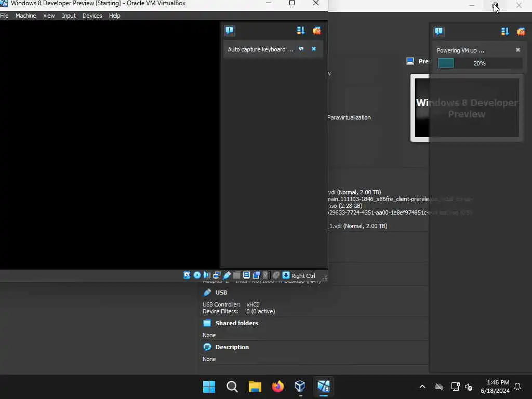Click the USB pen icon in details
The image size is (532, 399).
(x=207, y=292)
